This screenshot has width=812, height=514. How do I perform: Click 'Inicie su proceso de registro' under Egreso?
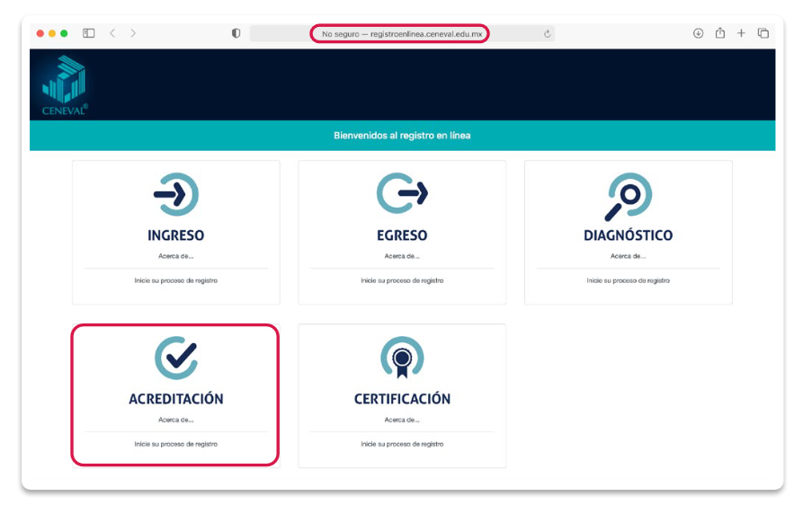[x=402, y=280]
